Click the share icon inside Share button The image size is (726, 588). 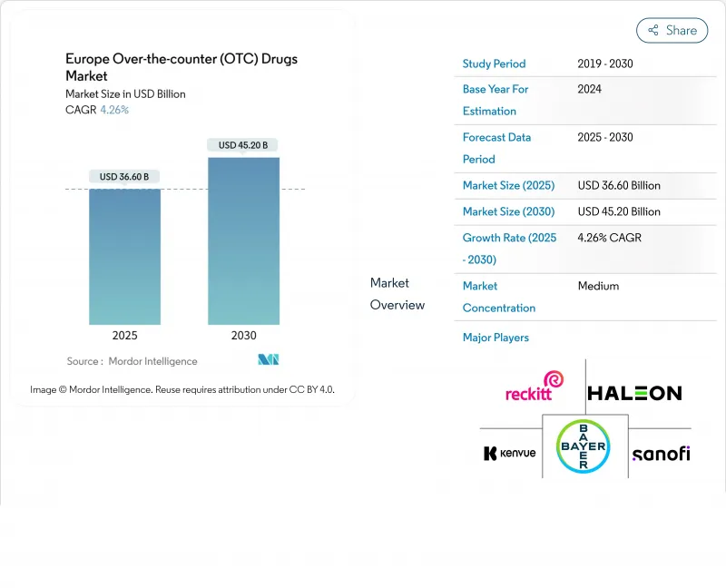(652, 30)
